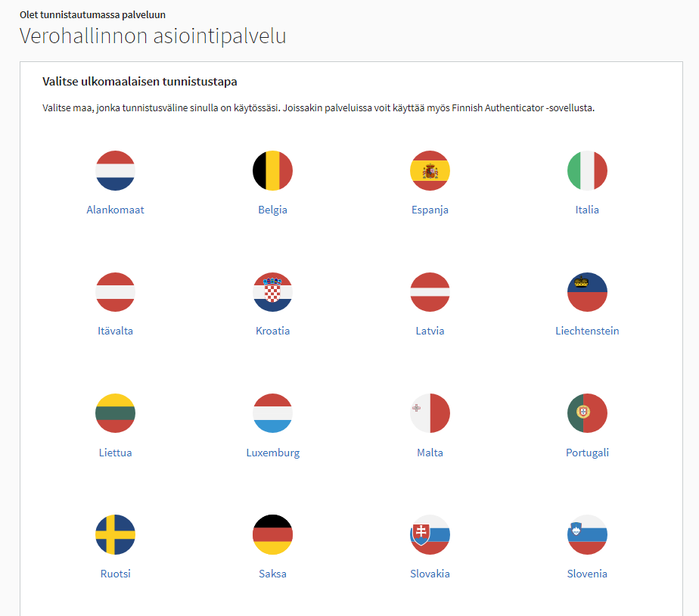
Task: Select the Austria flag icon
Action: click(115, 292)
